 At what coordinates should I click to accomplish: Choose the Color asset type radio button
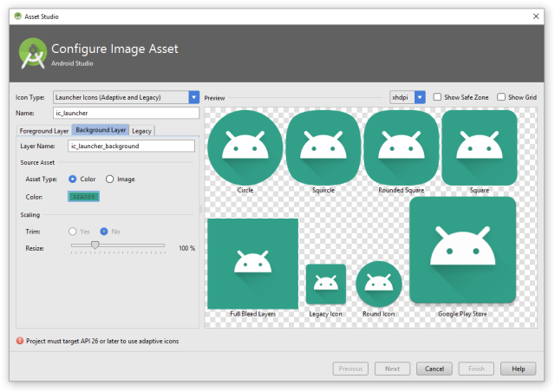[73, 179]
